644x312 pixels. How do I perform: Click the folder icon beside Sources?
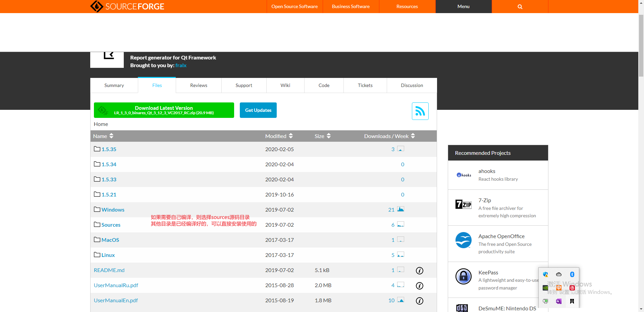97,224
